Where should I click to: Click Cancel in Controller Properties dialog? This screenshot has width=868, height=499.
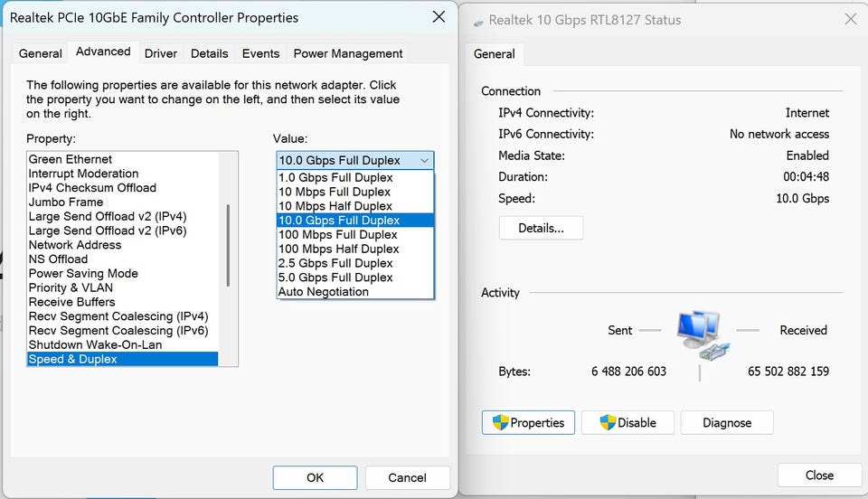click(x=407, y=477)
